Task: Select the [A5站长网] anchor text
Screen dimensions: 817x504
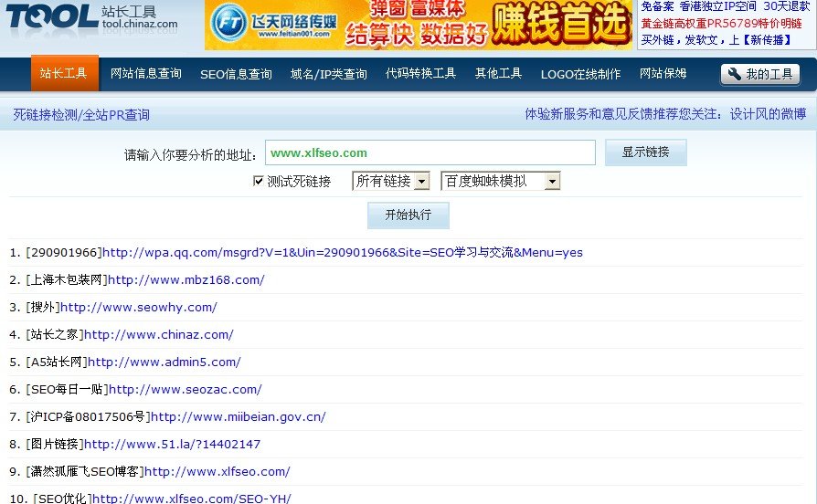Action: 57,362
